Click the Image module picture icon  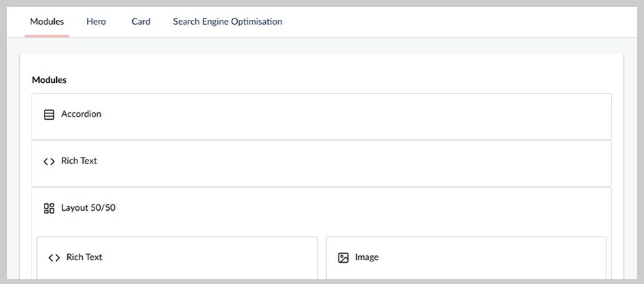point(343,258)
